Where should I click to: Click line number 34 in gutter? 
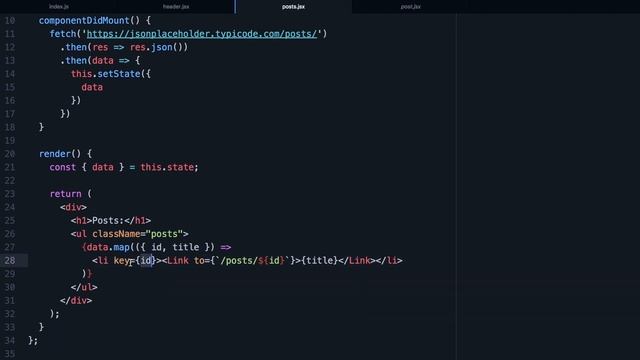click(x=10, y=340)
